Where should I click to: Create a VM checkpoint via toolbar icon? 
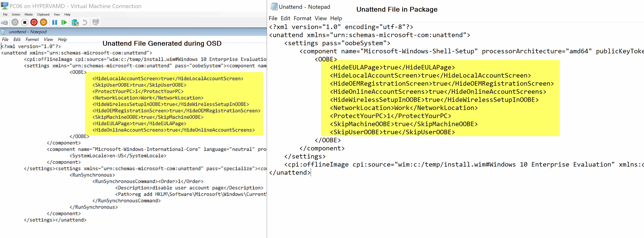pyautogui.click(x=75, y=22)
